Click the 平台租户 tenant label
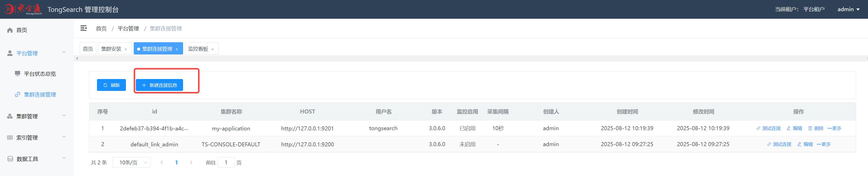868x176 pixels. (x=814, y=9)
